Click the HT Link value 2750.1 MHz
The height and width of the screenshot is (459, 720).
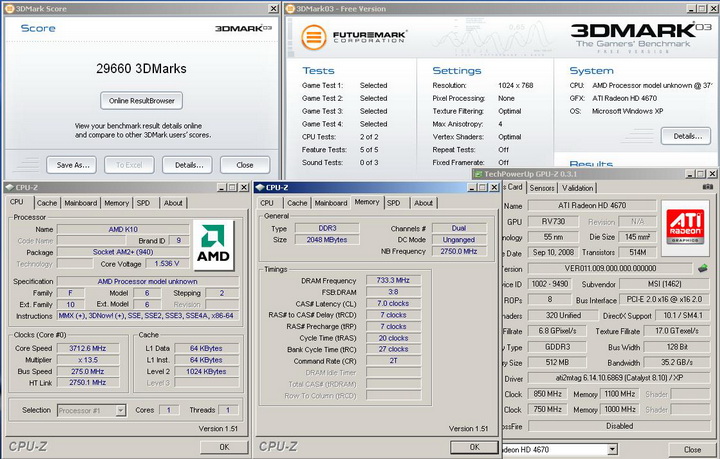[88, 382]
